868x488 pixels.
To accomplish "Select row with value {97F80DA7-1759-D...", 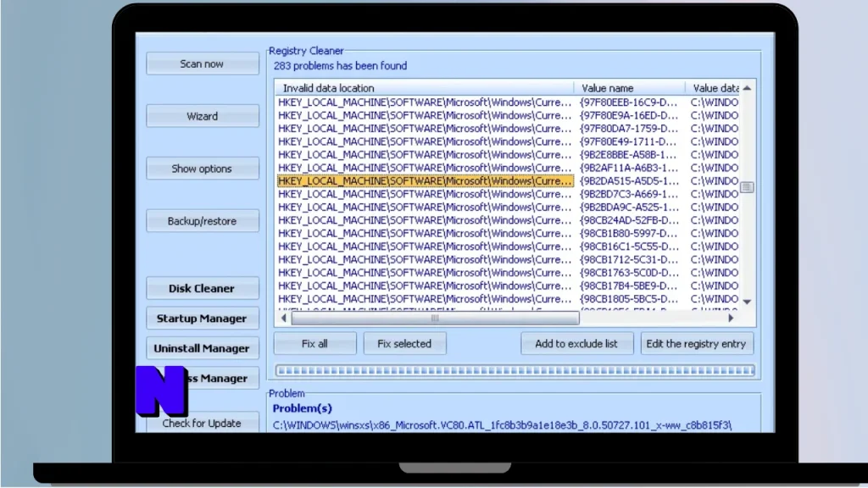I will (x=508, y=129).
